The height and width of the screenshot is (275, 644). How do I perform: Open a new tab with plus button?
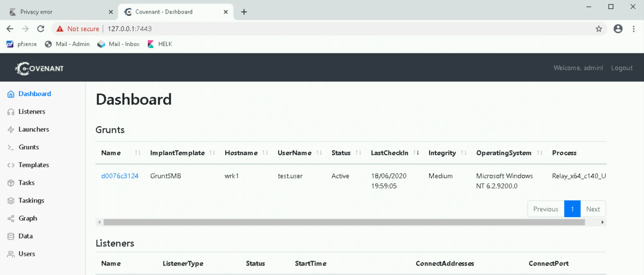[x=244, y=12]
